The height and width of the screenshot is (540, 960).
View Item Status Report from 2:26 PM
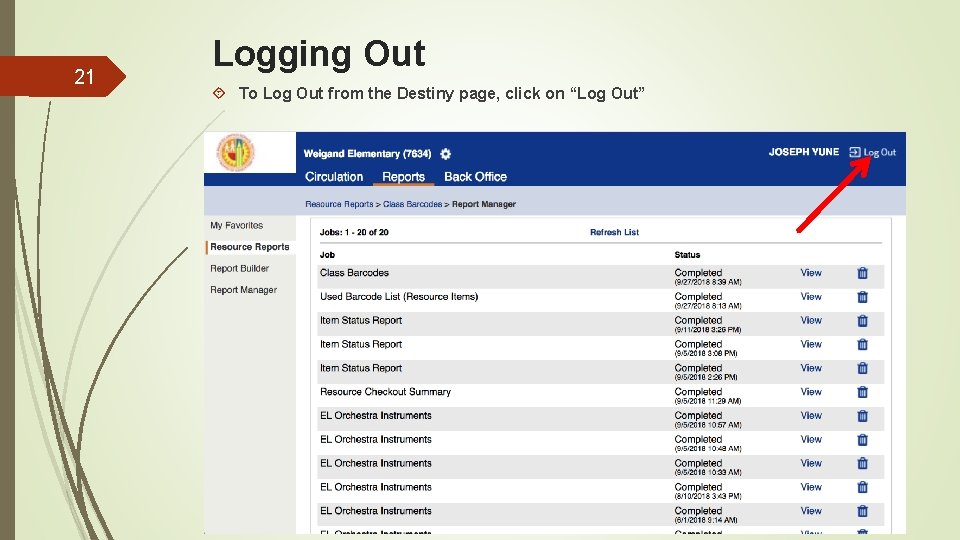pyautogui.click(x=811, y=369)
